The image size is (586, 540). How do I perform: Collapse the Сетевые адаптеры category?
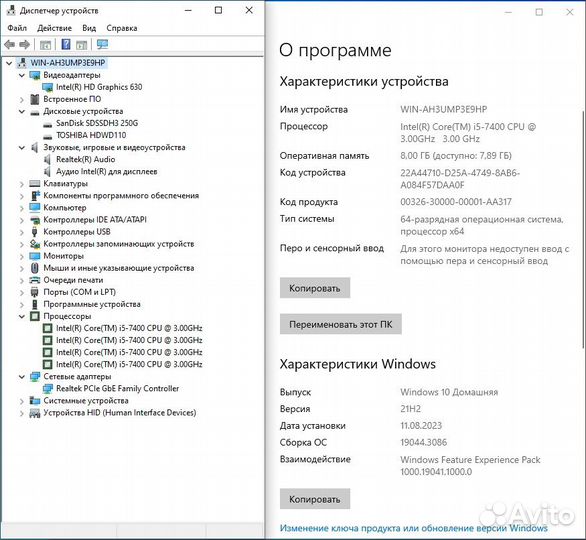click(22, 377)
